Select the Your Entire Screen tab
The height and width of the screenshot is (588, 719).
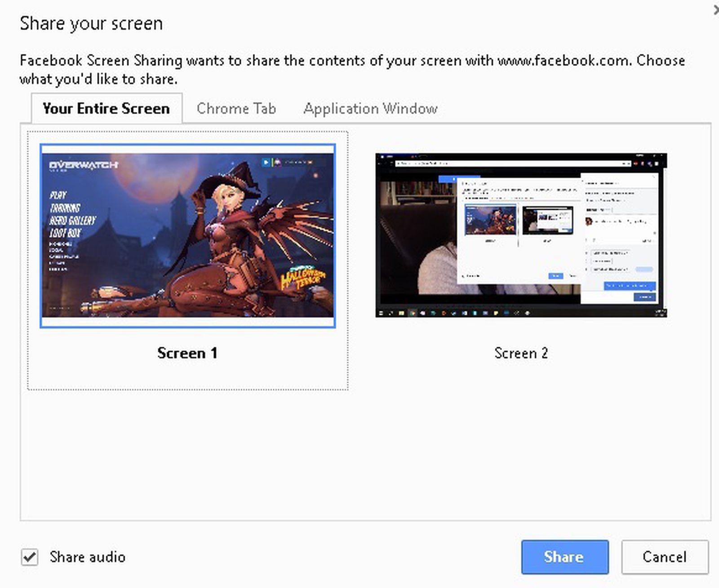click(106, 108)
